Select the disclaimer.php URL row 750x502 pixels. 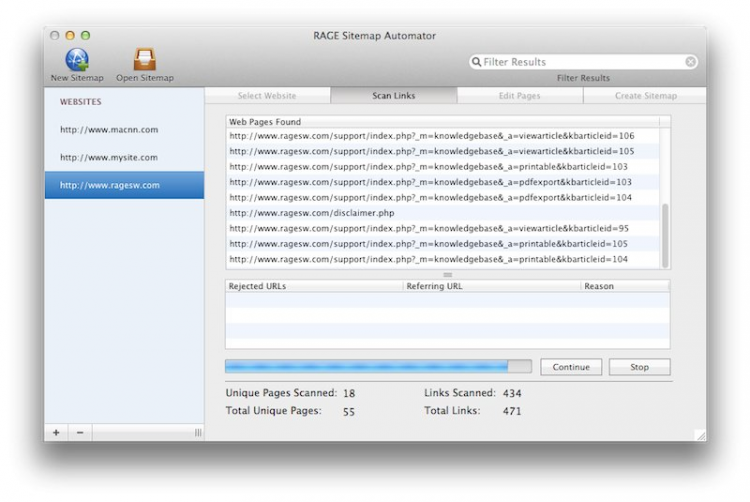point(442,213)
